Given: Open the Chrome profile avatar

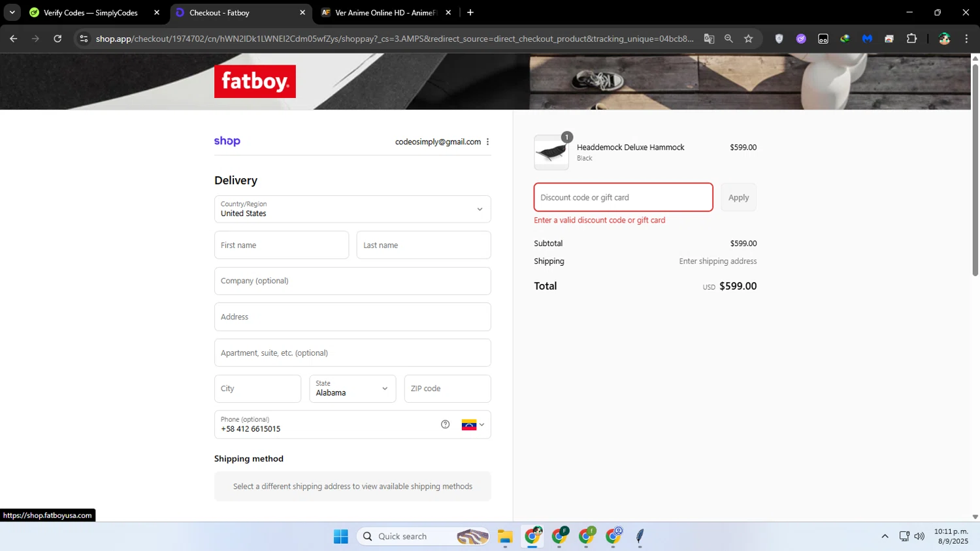Looking at the screenshot, I should coord(944,39).
